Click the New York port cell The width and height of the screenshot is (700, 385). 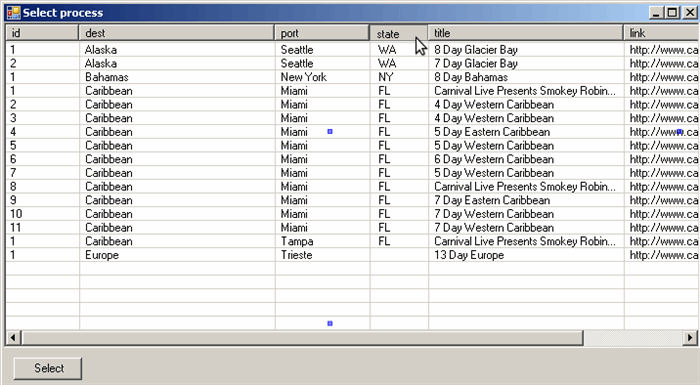pos(323,77)
